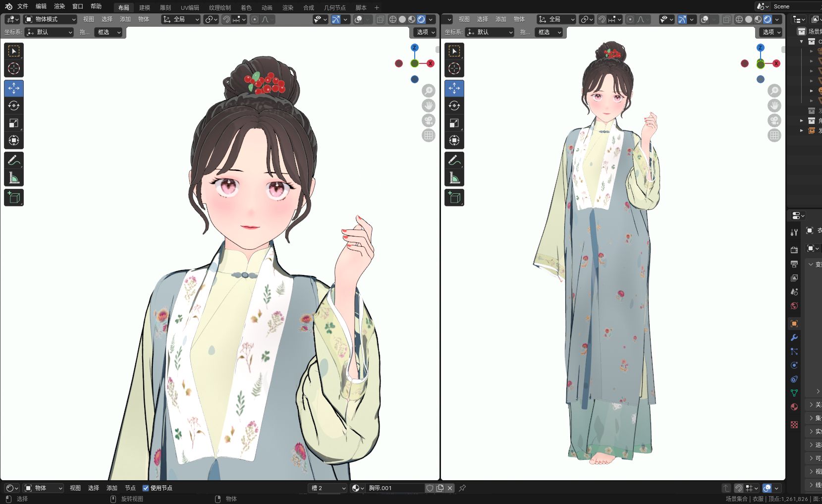Activate the Cursor tool in right viewport
This screenshot has width=822, height=504.
pyautogui.click(x=454, y=68)
